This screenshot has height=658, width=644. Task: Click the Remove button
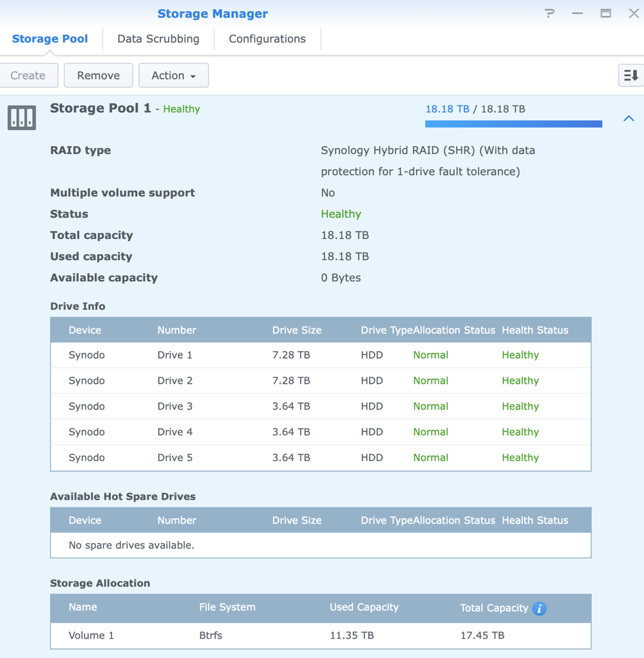click(99, 75)
